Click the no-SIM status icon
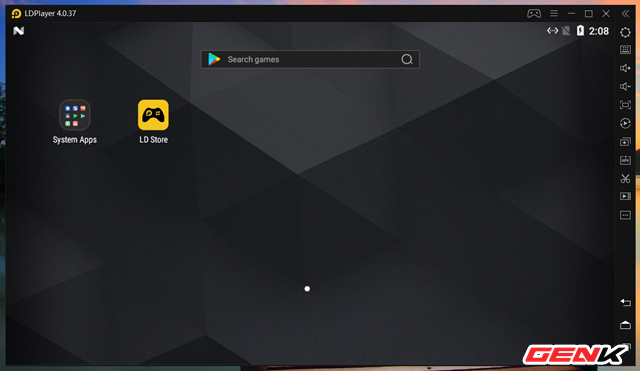 point(566,31)
